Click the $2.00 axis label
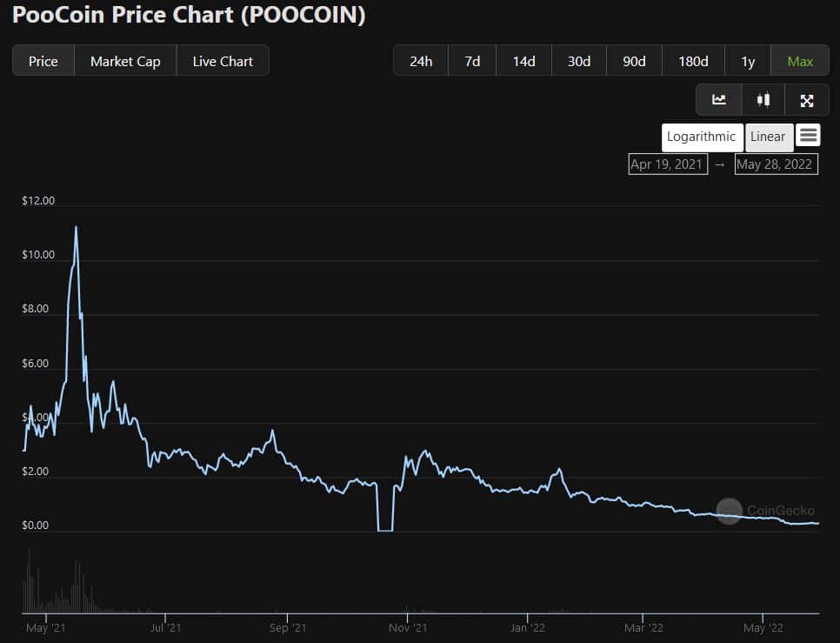 [x=36, y=472]
